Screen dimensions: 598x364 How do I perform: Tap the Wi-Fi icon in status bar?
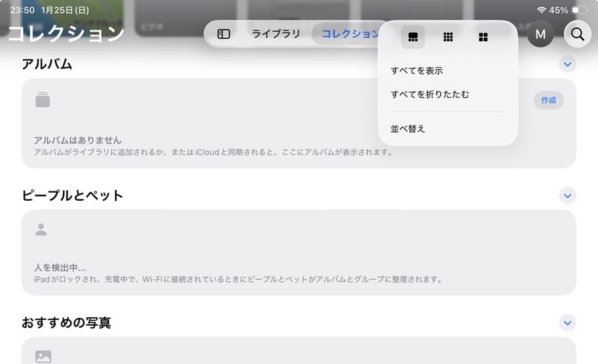542,10
